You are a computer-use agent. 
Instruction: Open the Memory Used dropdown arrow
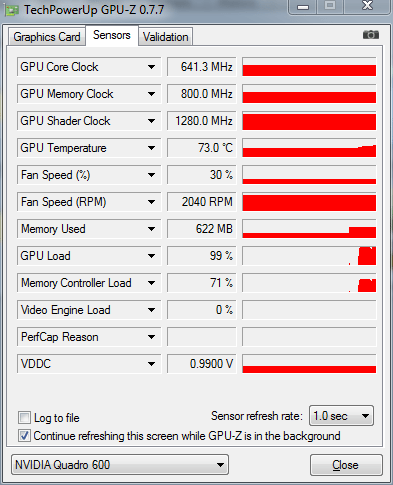pyautogui.click(x=151, y=229)
